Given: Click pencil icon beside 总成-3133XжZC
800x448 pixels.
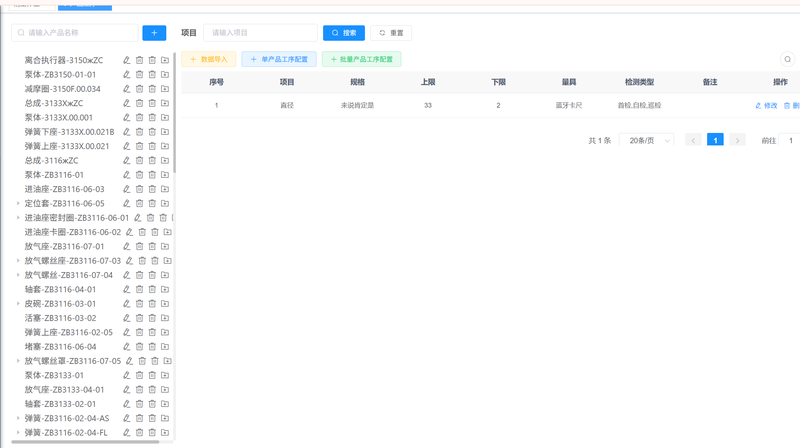Looking at the screenshot, I should 127,103.
